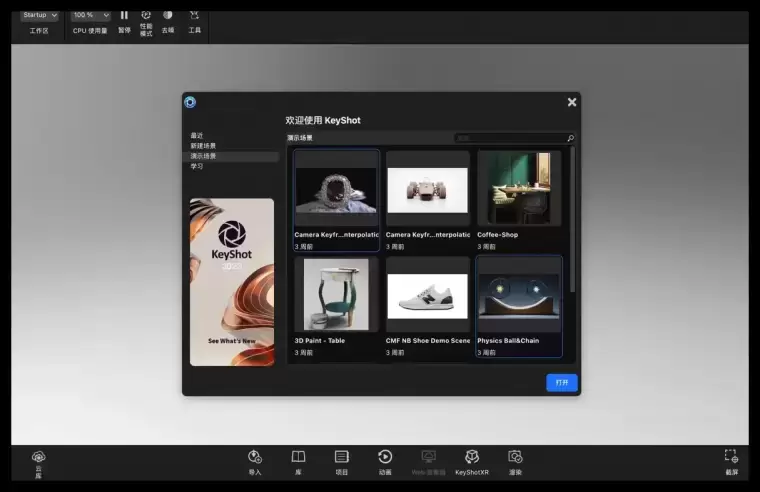Click the 截屏 screenshot icon

coord(731,456)
